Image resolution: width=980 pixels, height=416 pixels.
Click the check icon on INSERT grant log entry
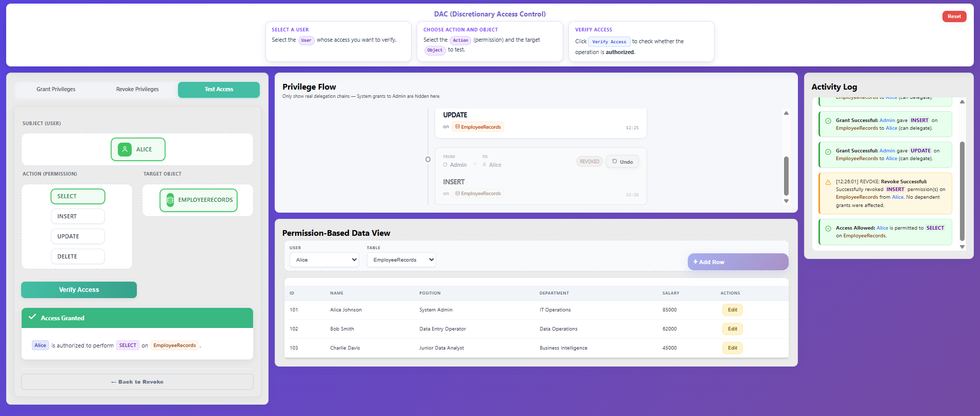pos(828,121)
